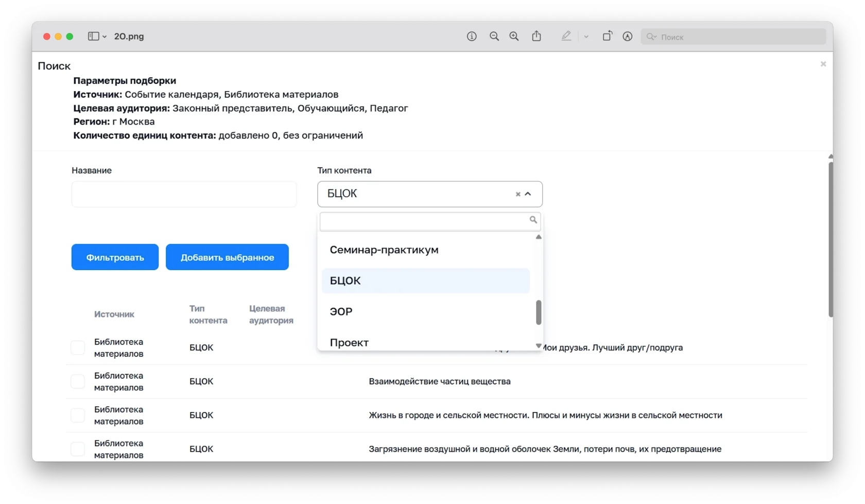Click the Добавить выбранное button

(x=227, y=257)
